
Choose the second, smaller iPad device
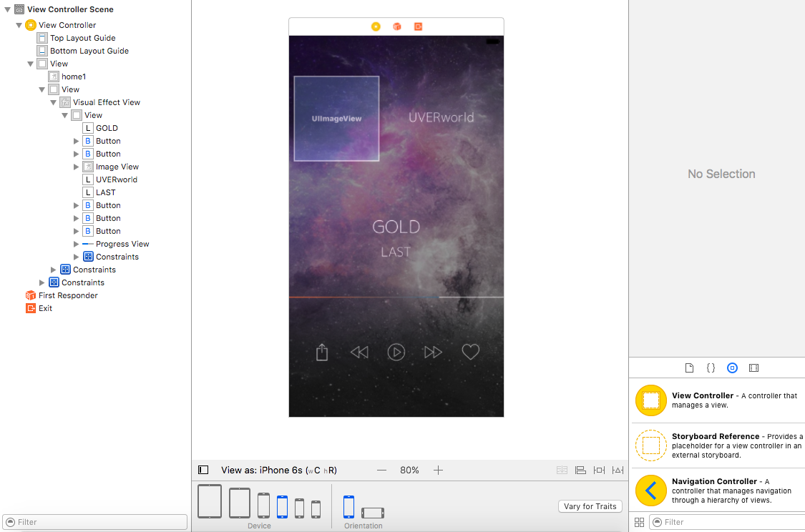[240, 503]
